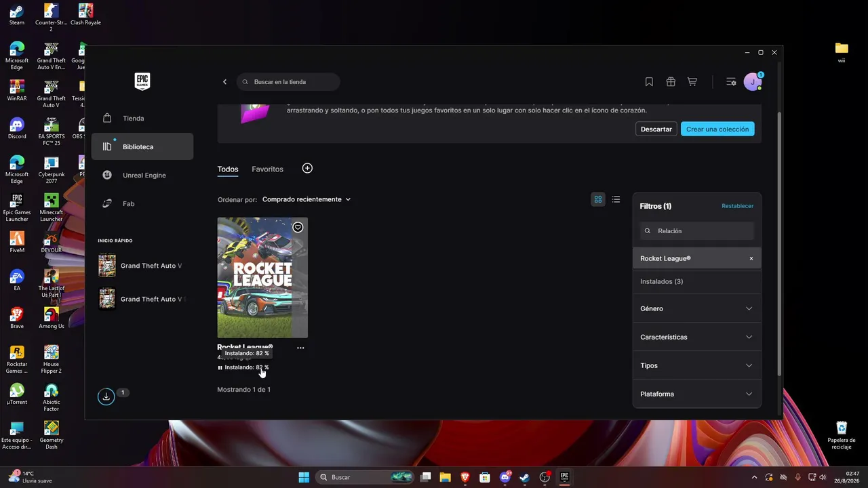This screenshot has width=868, height=488.
Task: Switch library to grid view
Action: click(x=597, y=199)
